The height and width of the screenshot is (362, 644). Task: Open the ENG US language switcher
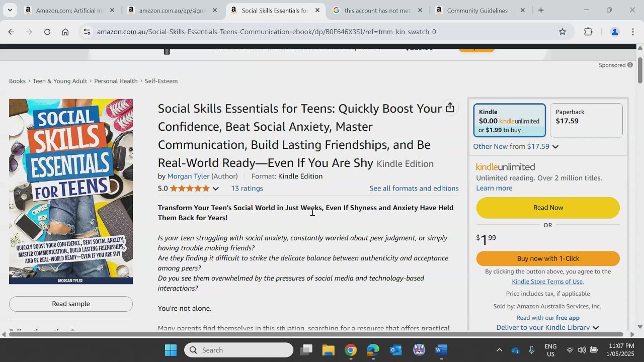(551, 350)
